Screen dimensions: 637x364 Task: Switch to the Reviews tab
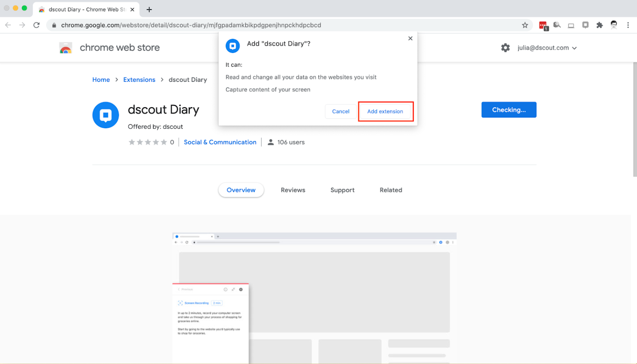(293, 190)
